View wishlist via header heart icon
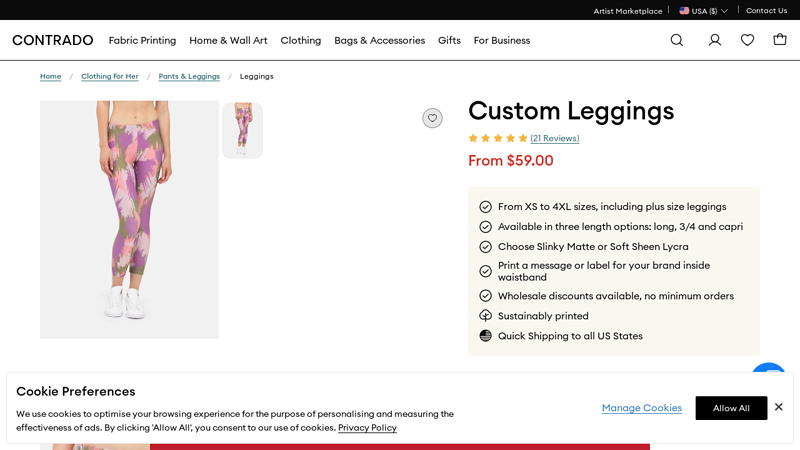 (x=747, y=40)
